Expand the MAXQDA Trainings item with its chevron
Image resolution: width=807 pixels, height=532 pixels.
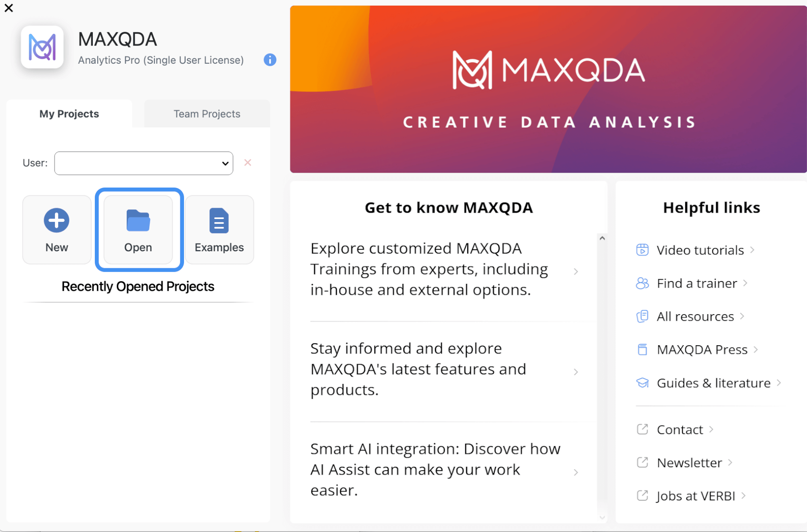pos(575,271)
